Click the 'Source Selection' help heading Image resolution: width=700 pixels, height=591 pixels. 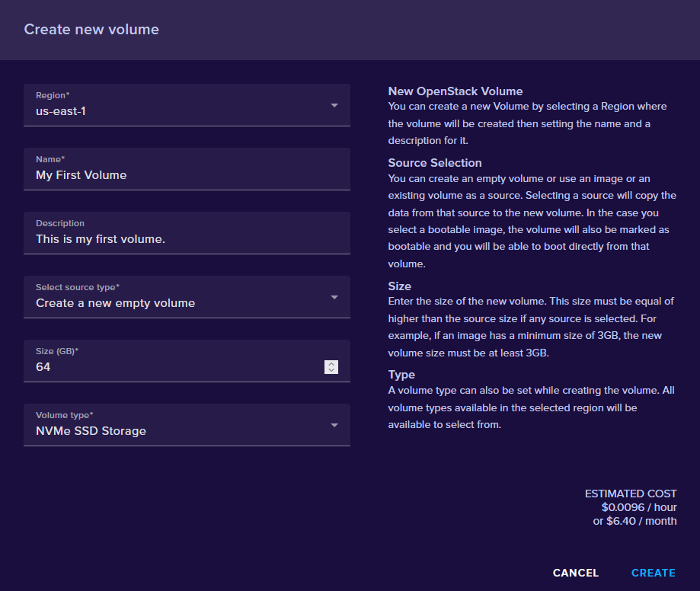[435, 163]
